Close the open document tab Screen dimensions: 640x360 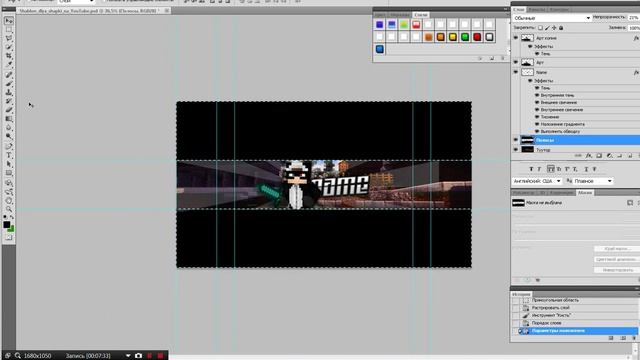pos(167,11)
